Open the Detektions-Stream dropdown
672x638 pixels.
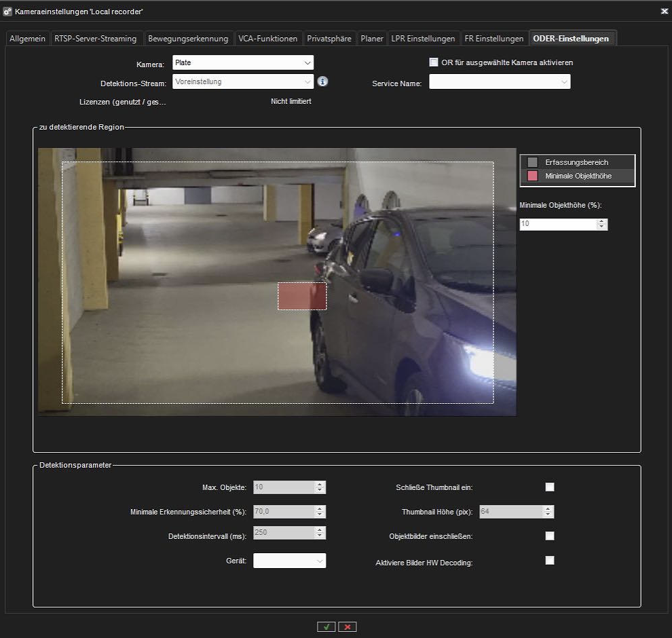(243, 81)
